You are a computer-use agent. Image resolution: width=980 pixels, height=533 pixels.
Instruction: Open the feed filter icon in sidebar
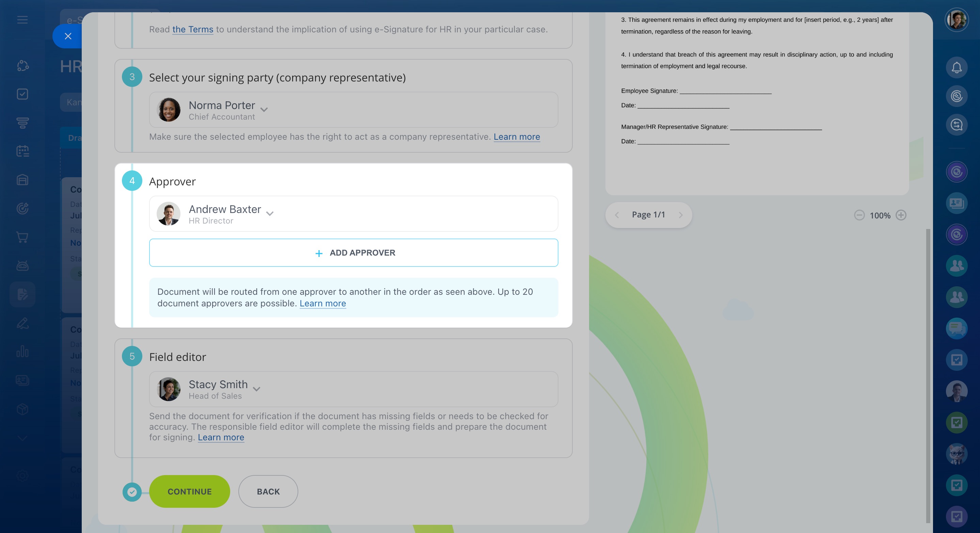pos(22,123)
